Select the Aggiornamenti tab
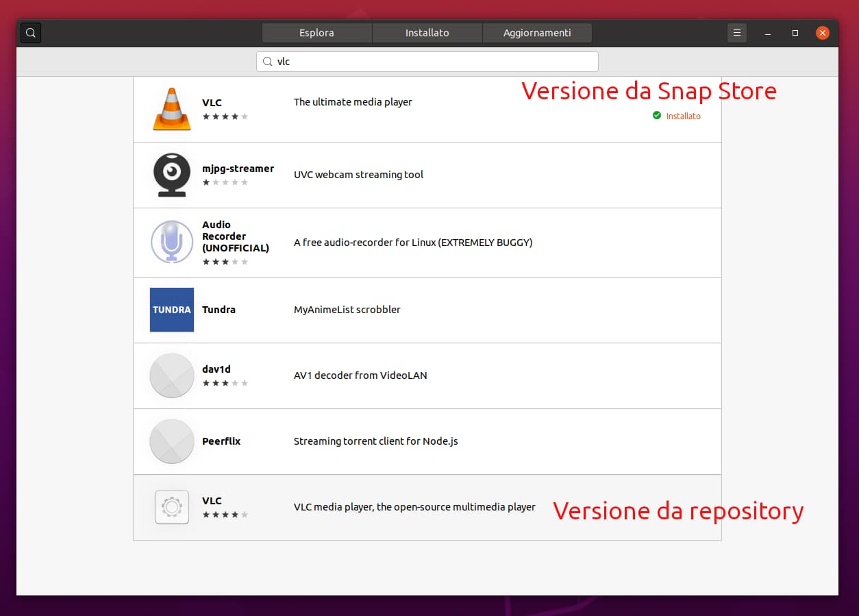Viewport: 859px width, 616px height. tap(537, 32)
